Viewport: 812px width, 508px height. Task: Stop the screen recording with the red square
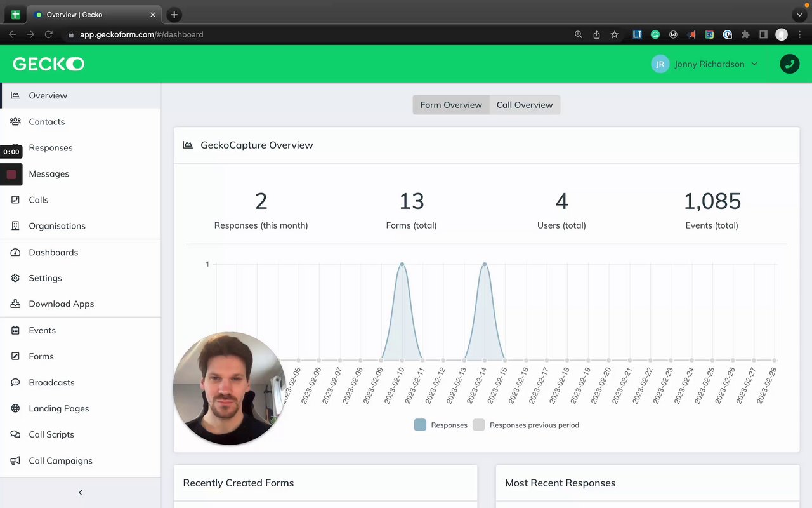click(11, 174)
